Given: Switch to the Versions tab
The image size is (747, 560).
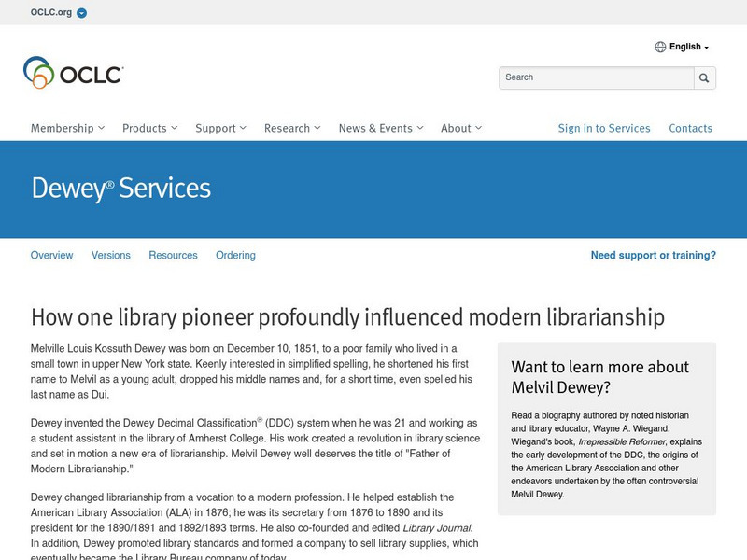Looking at the screenshot, I should (x=110, y=255).
